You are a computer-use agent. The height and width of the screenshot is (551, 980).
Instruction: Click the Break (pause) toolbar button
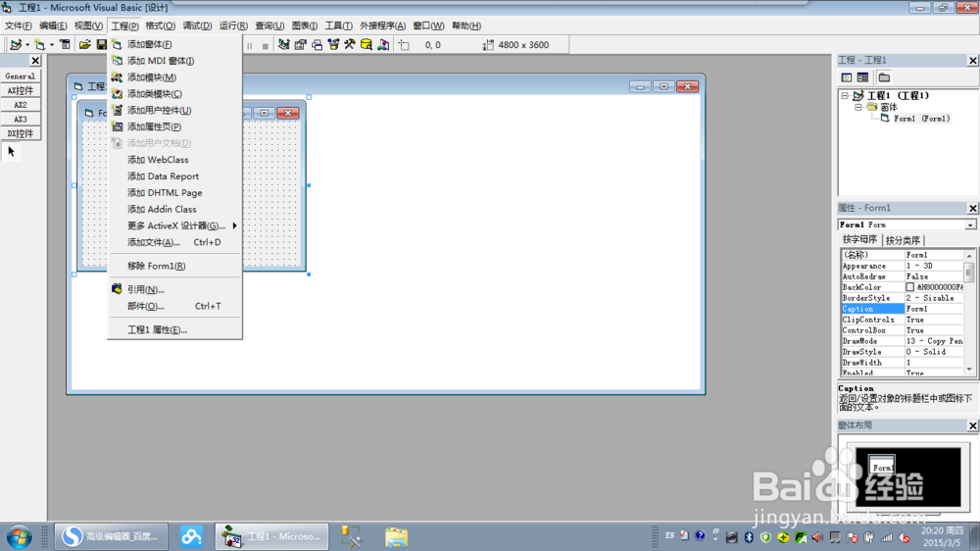[x=249, y=46]
